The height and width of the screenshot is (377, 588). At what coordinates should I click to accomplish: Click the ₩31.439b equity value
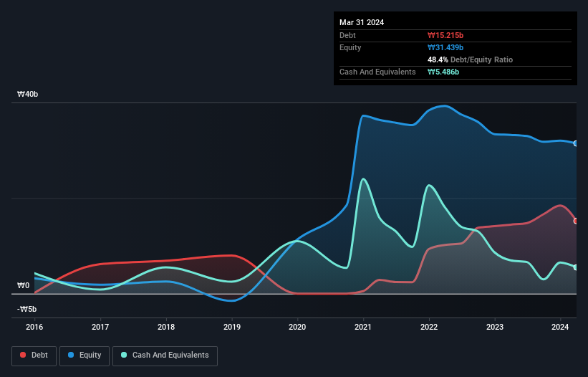[x=445, y=47]
